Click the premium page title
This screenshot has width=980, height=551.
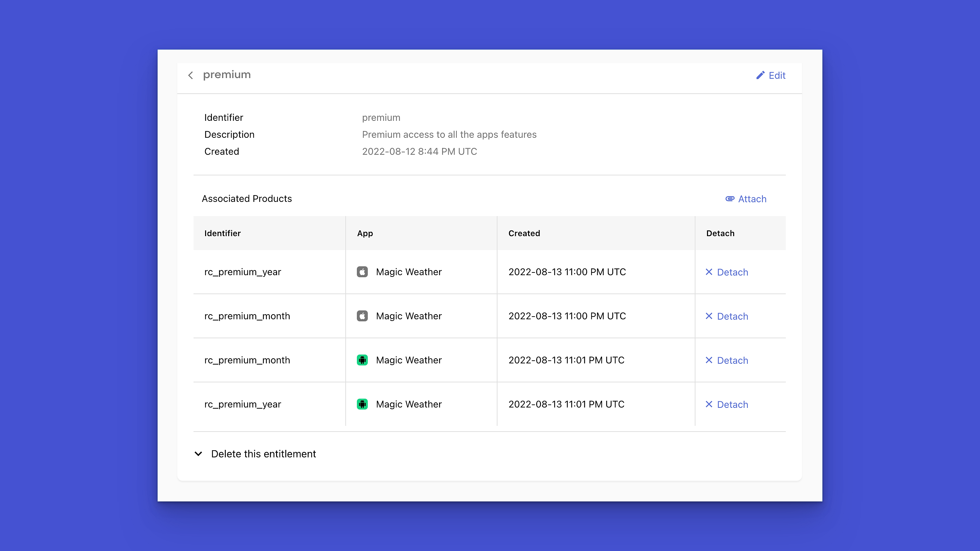click(227, 75)
